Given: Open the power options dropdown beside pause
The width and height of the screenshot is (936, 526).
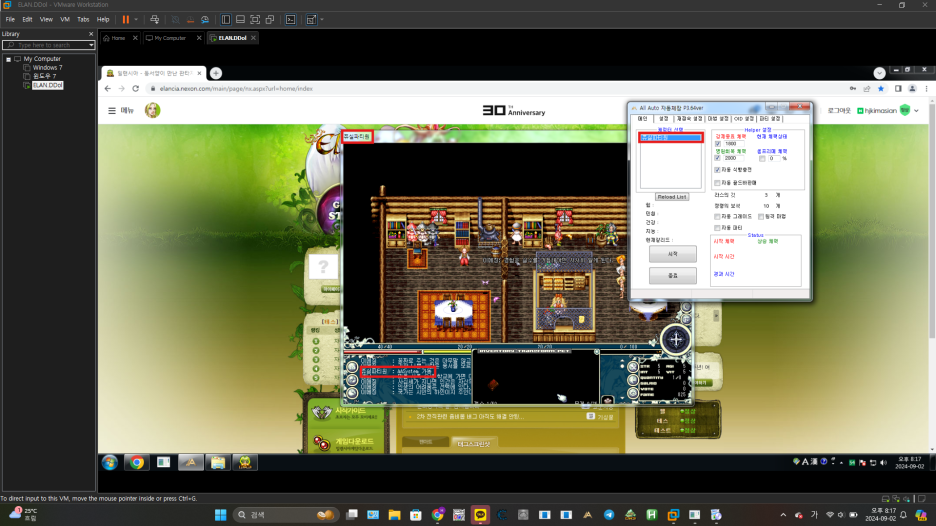Looking at the screenshot, I should pyautogui.click(x=136, y=20).
